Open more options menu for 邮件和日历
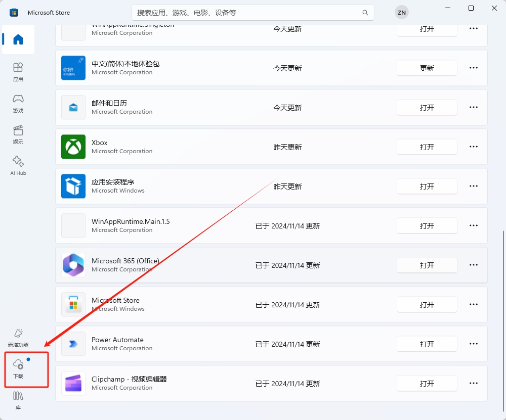The height and width of the screenshot is (420, 506). pos(474,107)
